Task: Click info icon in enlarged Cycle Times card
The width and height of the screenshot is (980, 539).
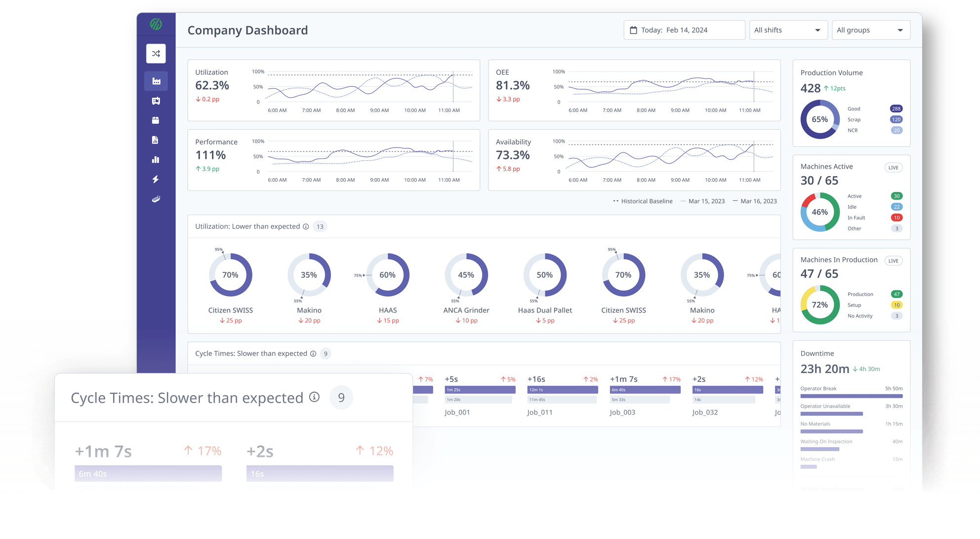Action: (x=315, y=397)
